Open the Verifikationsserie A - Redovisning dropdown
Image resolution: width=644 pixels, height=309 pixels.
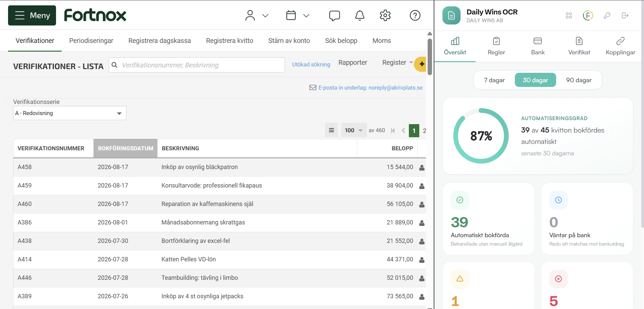point(70,113)
